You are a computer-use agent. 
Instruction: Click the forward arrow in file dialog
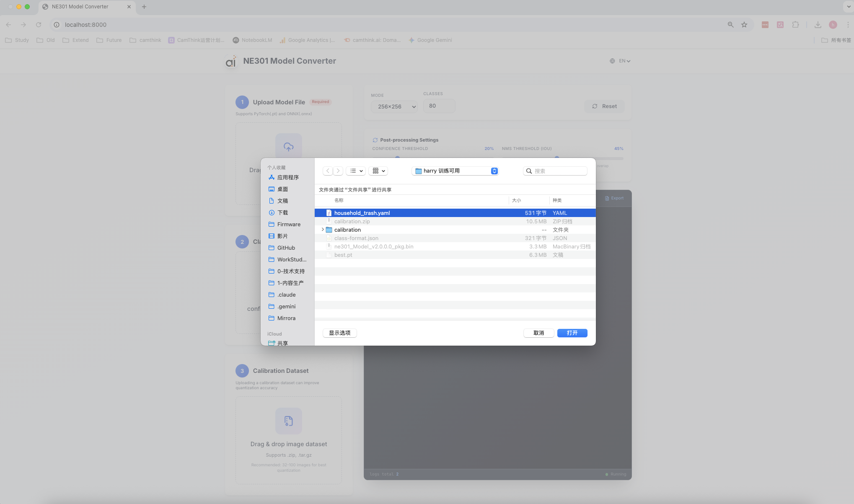coord(338,171)
